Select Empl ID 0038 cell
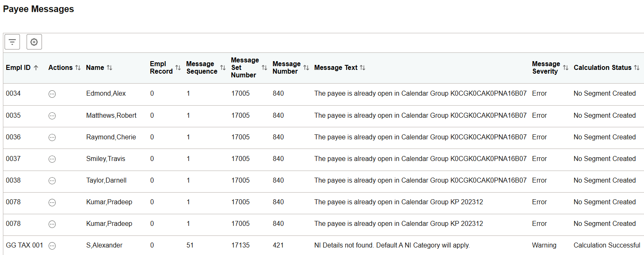The width and height of the screenshot is (644, 255). coord(13,180)
